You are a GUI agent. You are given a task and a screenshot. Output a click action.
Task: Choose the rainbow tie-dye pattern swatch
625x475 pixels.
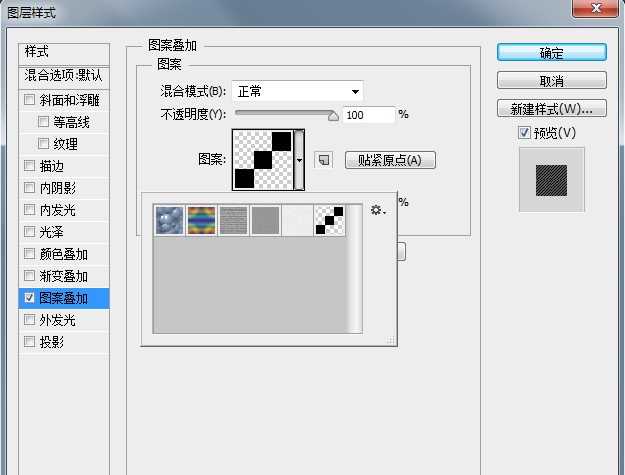click(x=201, y=220)
